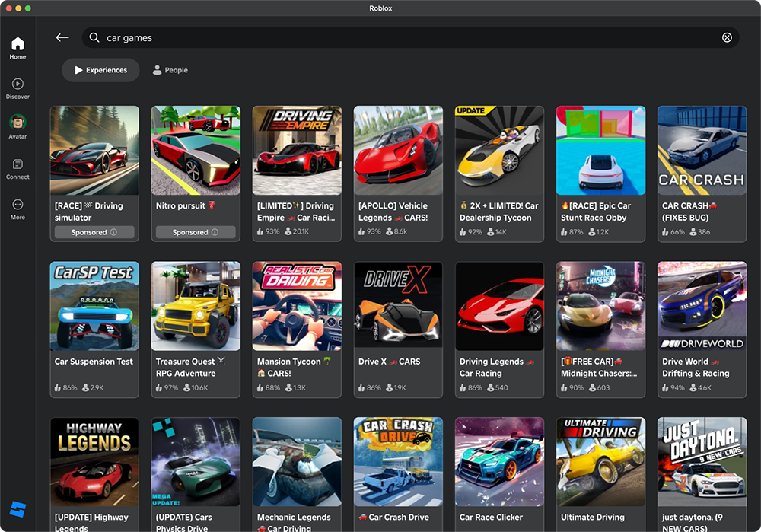Click the 94% rating on Drive World
The width and height of the screenshot is (761, 532).
coord(673,388)
